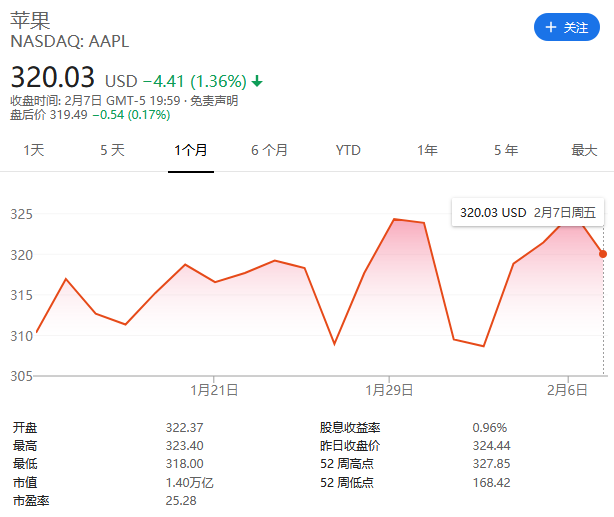
Task: Click the green down arrow icon
Action: (x=257, y=80)
